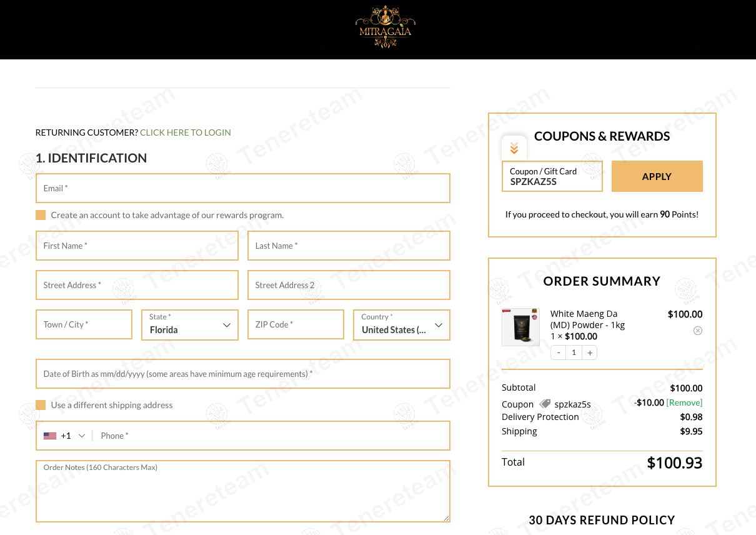Click the ZIP Code input field
Image resolution: width=756 pixels, height=535 pixels.
pos(296,324)
